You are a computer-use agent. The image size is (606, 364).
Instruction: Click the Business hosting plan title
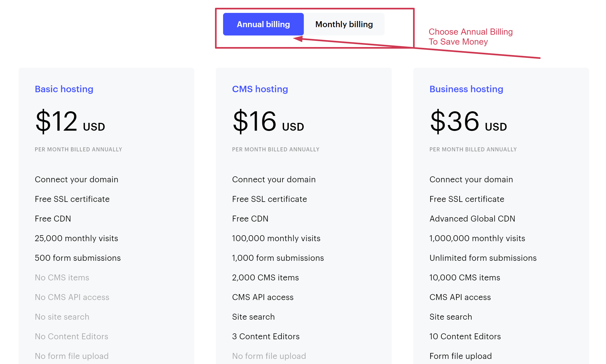(x=466, y=89)
